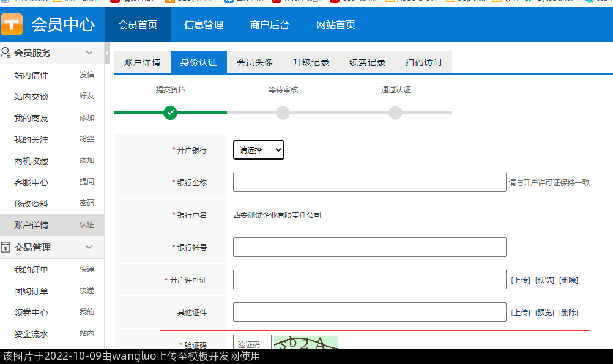The height and width of the screenshot is (364, 613).
Task: Click the orange T logo icon
Action: pos(12,24)
